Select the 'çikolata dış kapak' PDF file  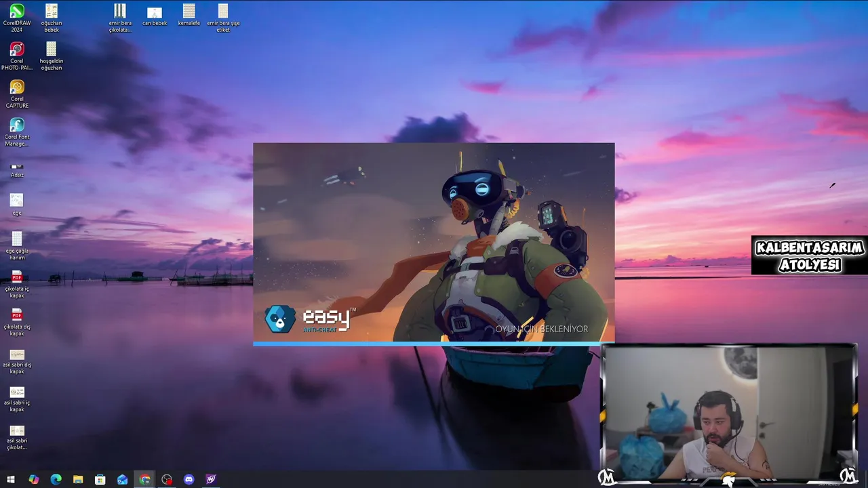17,321
